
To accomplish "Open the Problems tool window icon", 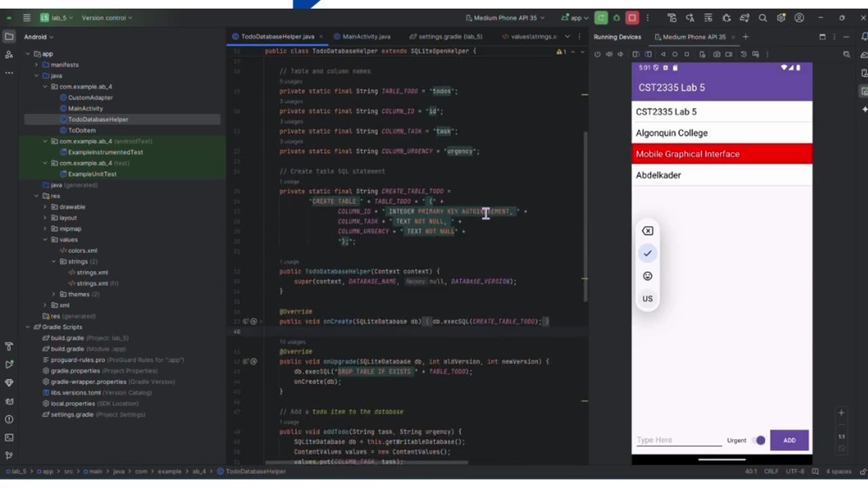I will [x=9, y=420].
